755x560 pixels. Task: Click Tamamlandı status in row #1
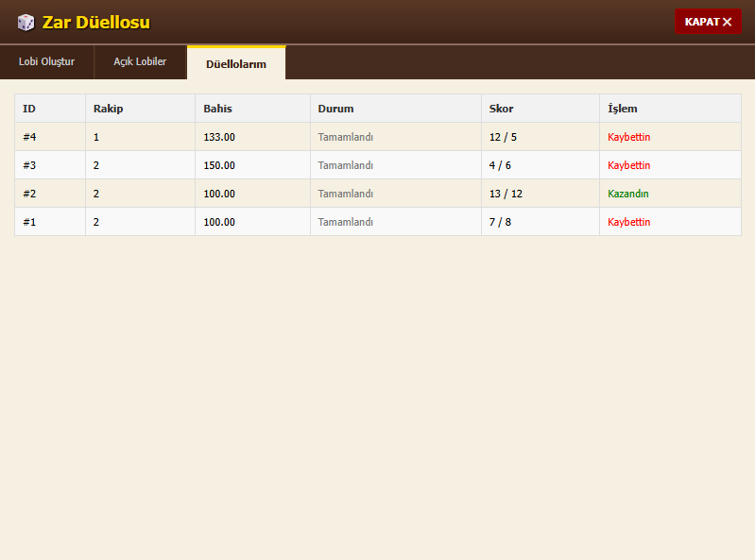[x=345, y=222]
